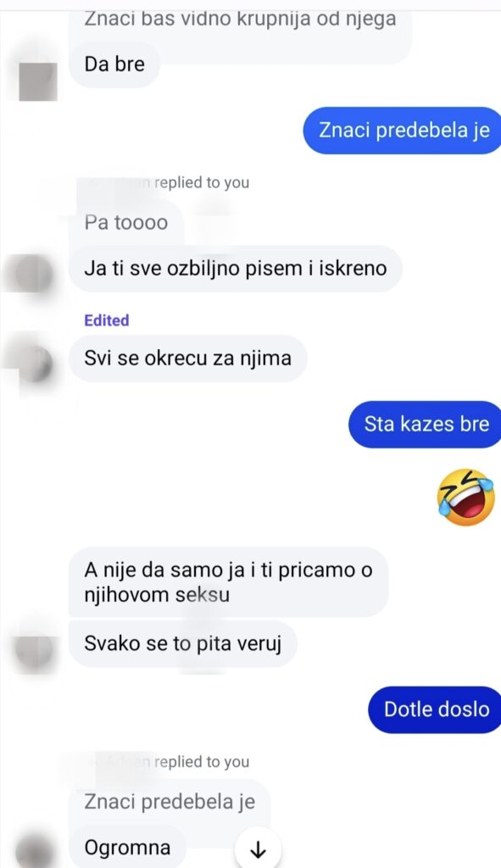Tap avatar beside 'Ja ti sve ozbiljno' message
The image size is (501, 868).
point(34,273)
